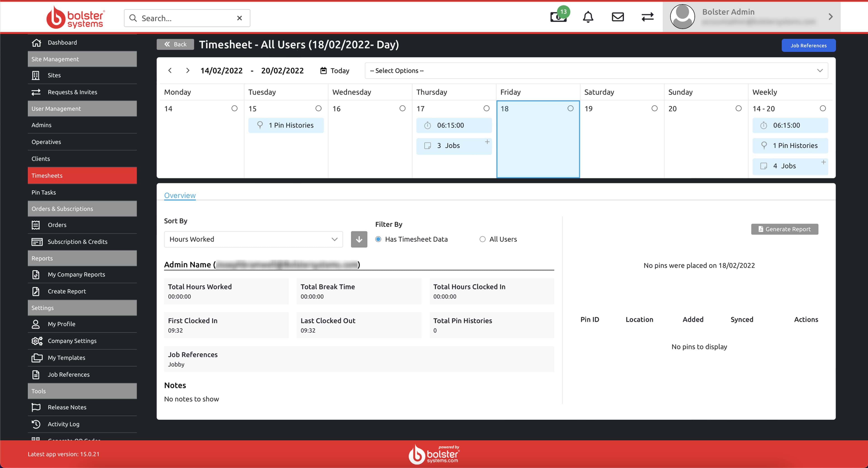The width and height of the screenshot is (868, 468).
Task: Go to the next week with right chevron
Action: (188, 71)
